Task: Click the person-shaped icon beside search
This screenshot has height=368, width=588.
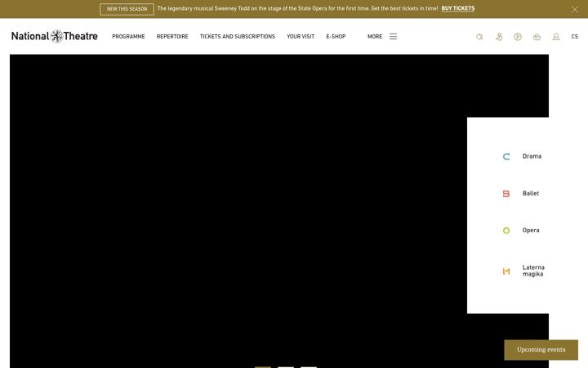Action: coord(499,37)
